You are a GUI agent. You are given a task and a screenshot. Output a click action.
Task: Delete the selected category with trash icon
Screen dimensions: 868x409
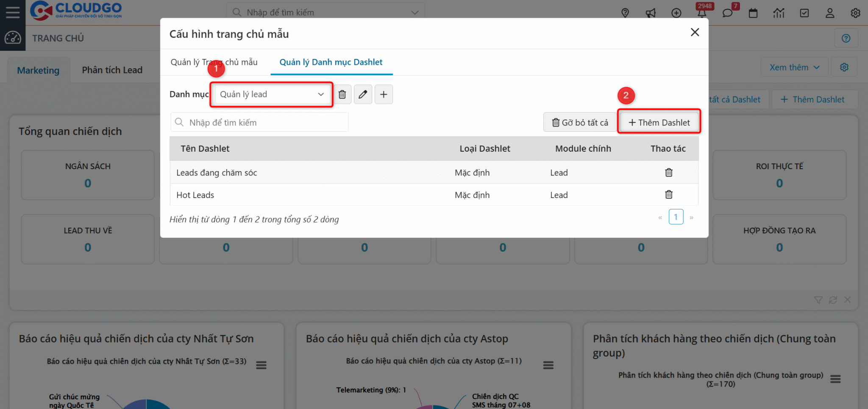[342, 94]
